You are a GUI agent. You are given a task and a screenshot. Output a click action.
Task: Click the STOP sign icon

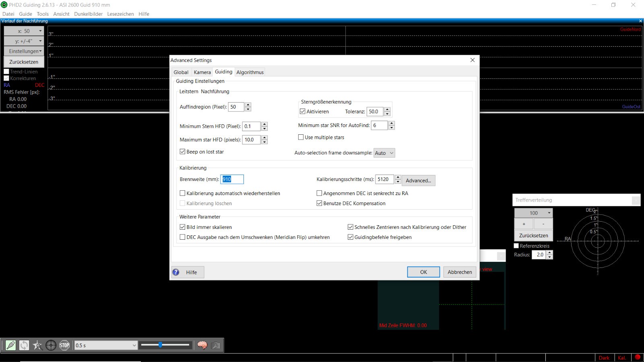coord(64,345)
